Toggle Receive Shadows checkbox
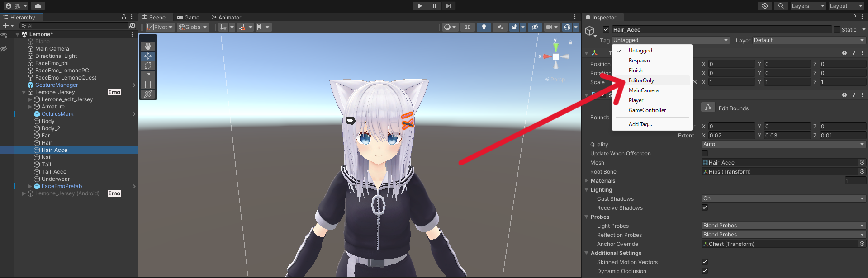The height and width of the screenshot is (278, 868). click(705, 207)
